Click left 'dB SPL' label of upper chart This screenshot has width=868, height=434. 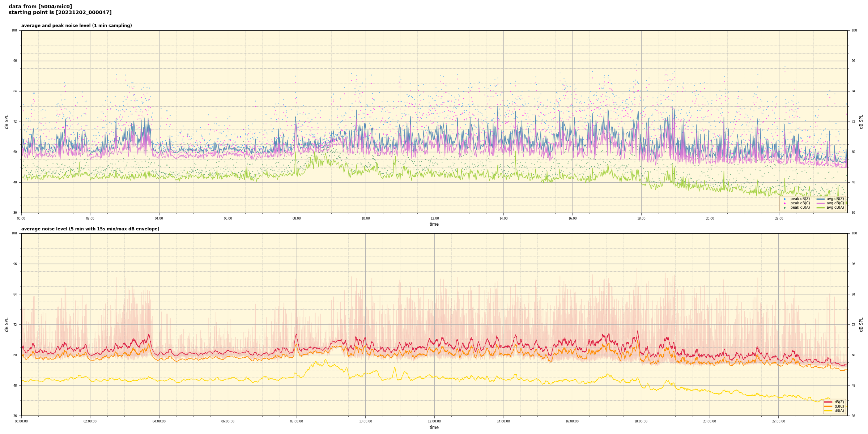pyautogui.click(x=7, y=122)
